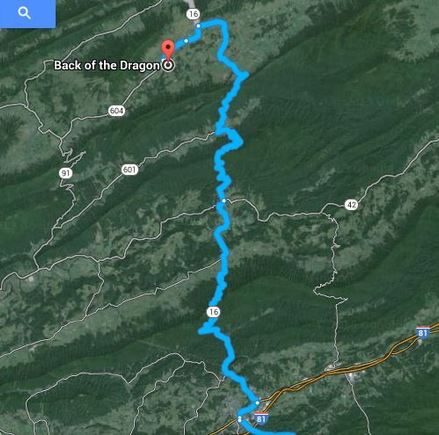439x435 pixels.
Task: Select the white waypoint dot just below top Route 16 shield
Action: pos(198,26)
